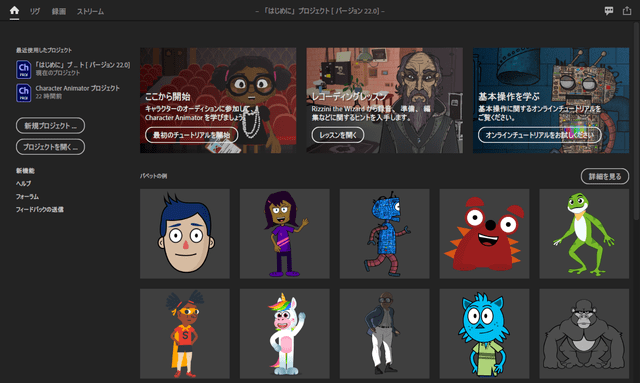Open the フィードバックの送信 link

pyautogui.click(x=40, y=209)
